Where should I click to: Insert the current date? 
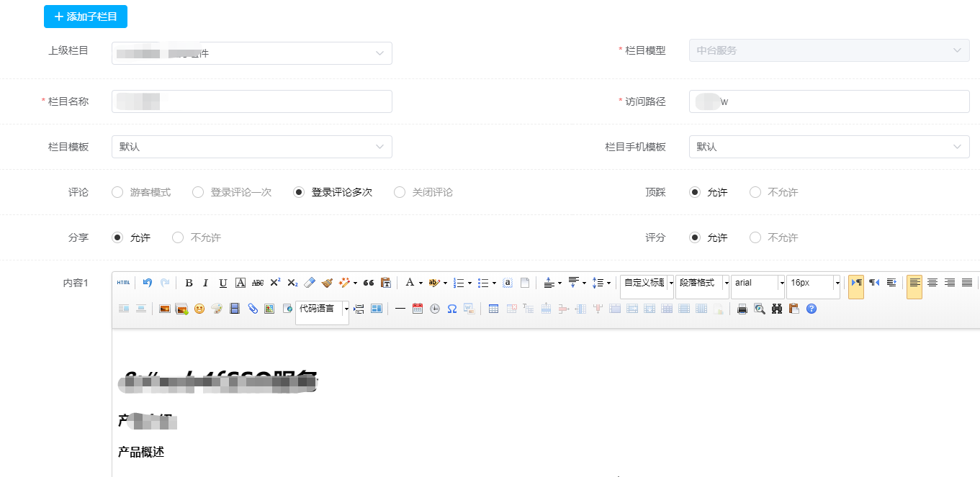click(418, 309)
